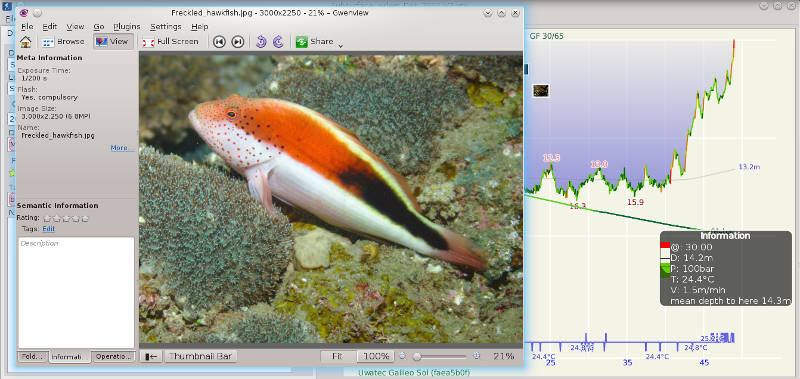Click the Freckled_hawkfish.jpg name text
This screenshot has width=800, height=379.
[x=58, y=136]
